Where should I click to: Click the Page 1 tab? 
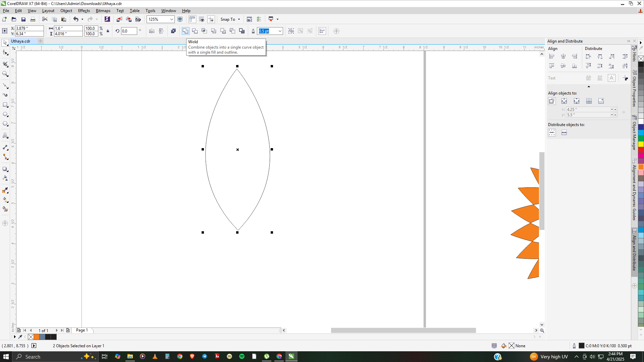[x=82, y=330]
